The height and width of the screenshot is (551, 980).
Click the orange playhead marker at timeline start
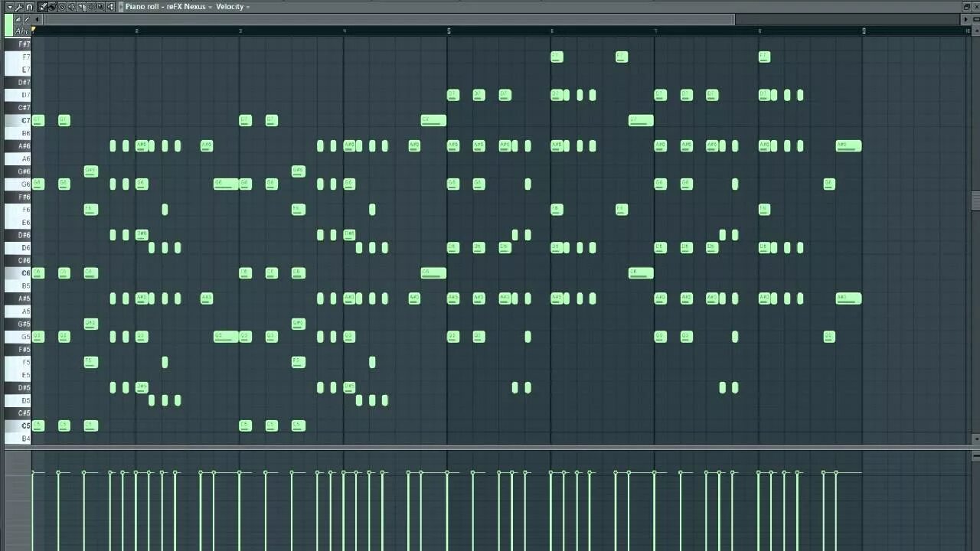(33, 29)
